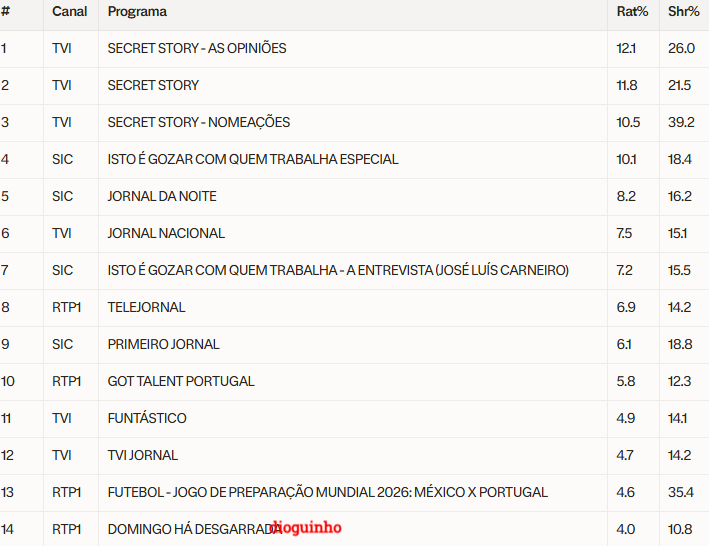This screenshot has height=546, width=709.
Task: Click the Programa column header
Action: click(137, 12)
